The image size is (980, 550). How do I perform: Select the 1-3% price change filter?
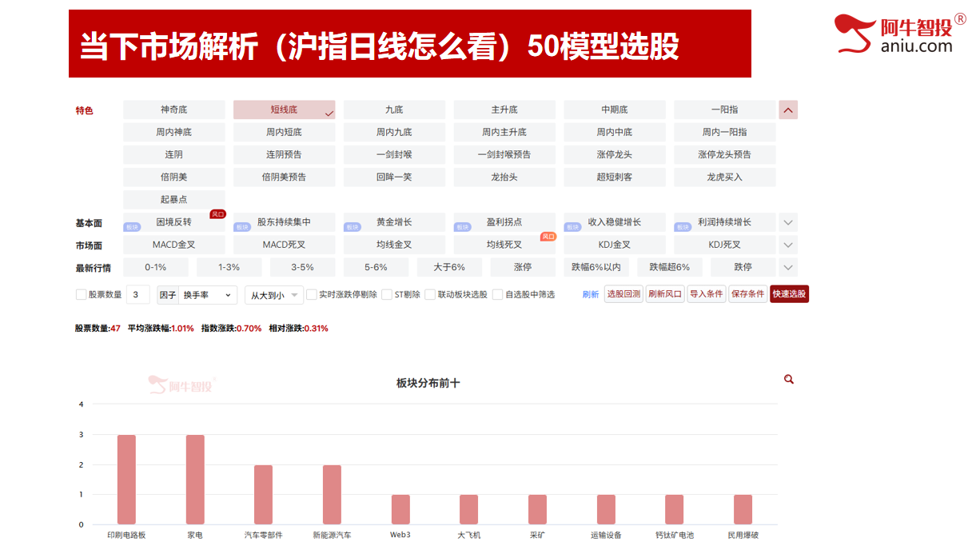[229, 267]
